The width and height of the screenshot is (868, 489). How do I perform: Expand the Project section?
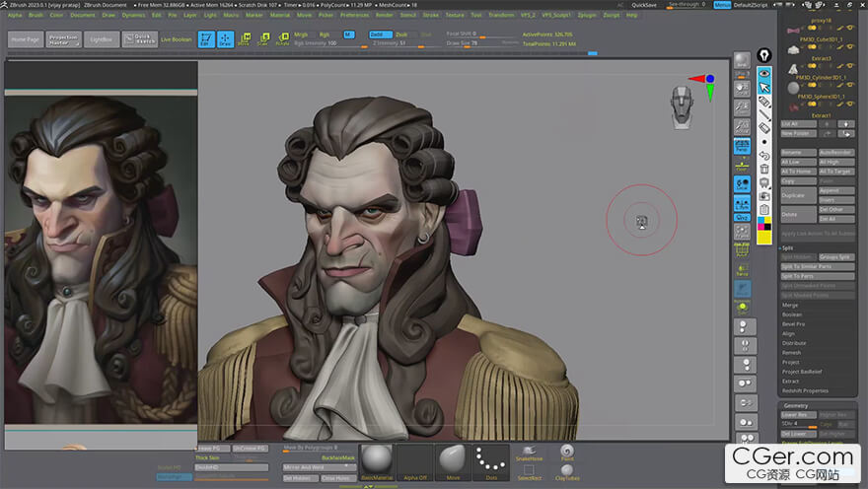pyautogui.click(x=790, y=362)
